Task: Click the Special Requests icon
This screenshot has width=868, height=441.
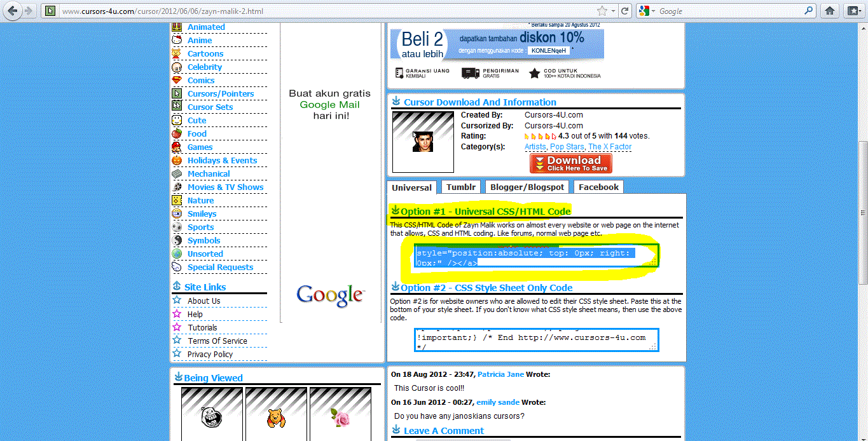Action: click(177, 267)
